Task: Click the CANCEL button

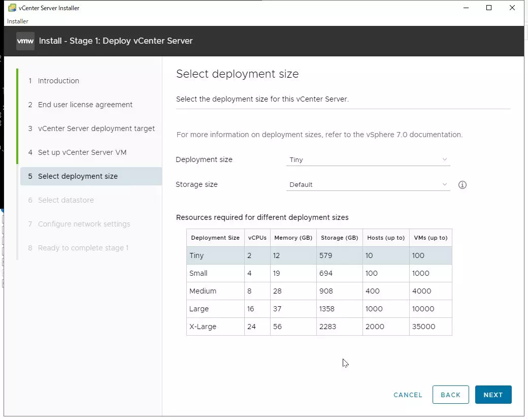Action: 408,395
